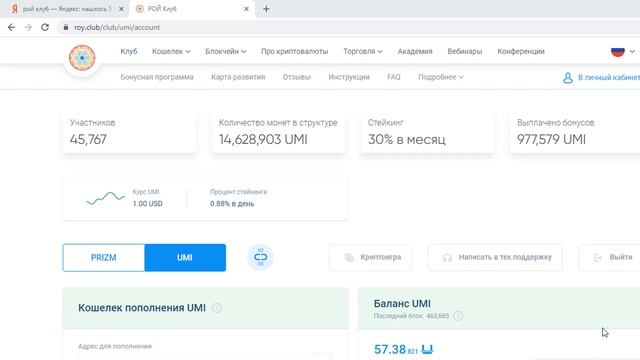Switch to the Yandex search tab
This screenshot has height=360, width=640.
[65, 9]
